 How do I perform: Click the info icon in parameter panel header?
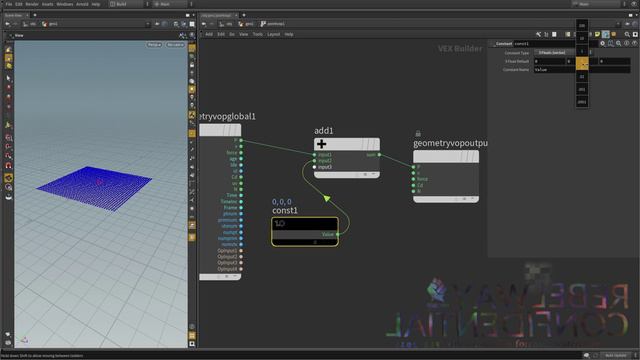click(x=627, y=43)
